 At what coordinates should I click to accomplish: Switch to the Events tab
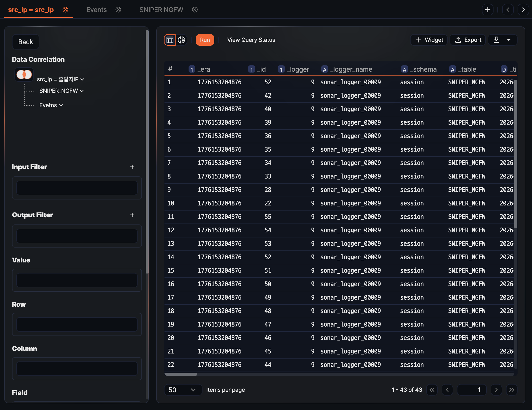96,10
